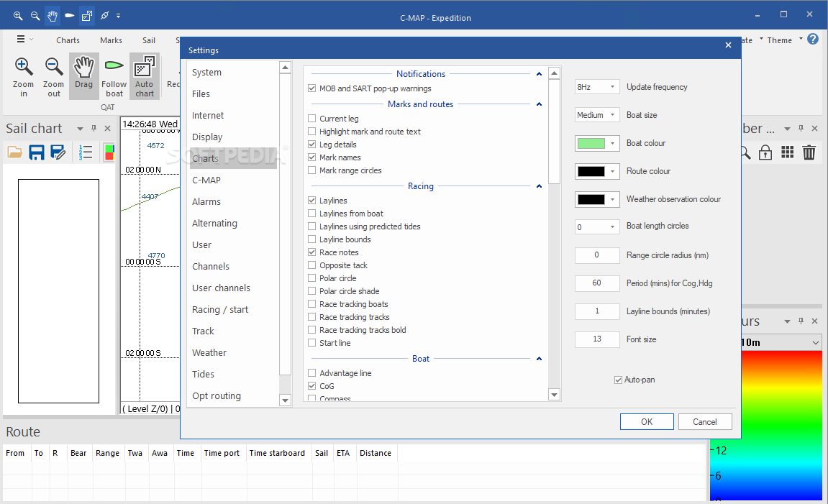Click the Range circle radius field
828x504 pixels.
[596, 255]
